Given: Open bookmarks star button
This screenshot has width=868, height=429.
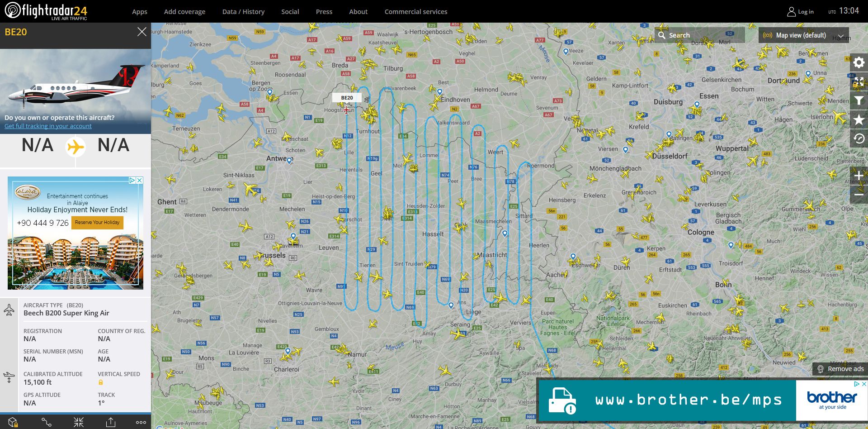Looking at the screenshot, I should point(859,120).
